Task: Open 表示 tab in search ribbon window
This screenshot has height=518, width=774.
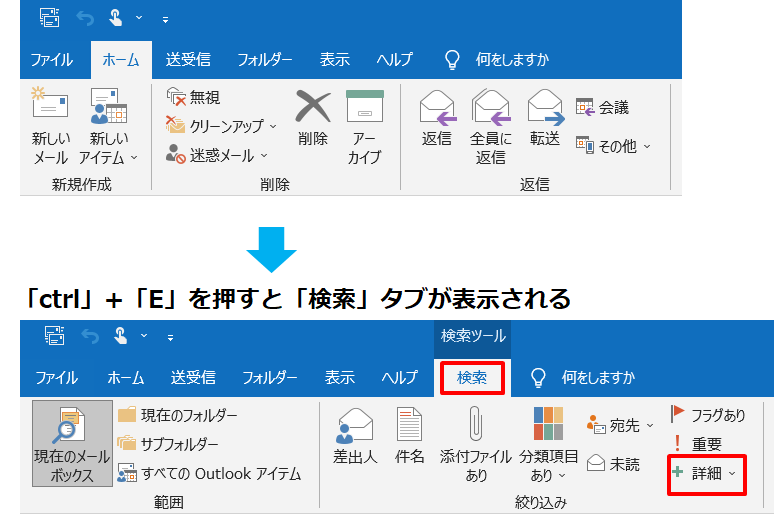Action: (x=340, y=378)
